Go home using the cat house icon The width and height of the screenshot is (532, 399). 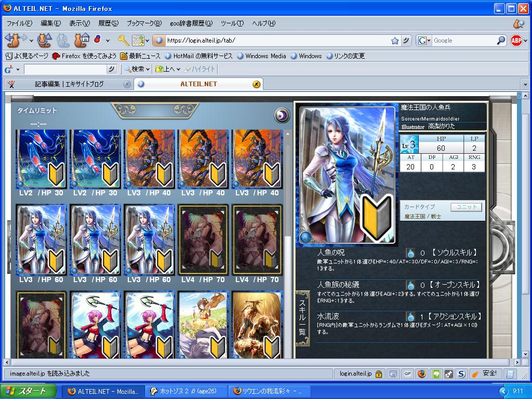point(82,41)
